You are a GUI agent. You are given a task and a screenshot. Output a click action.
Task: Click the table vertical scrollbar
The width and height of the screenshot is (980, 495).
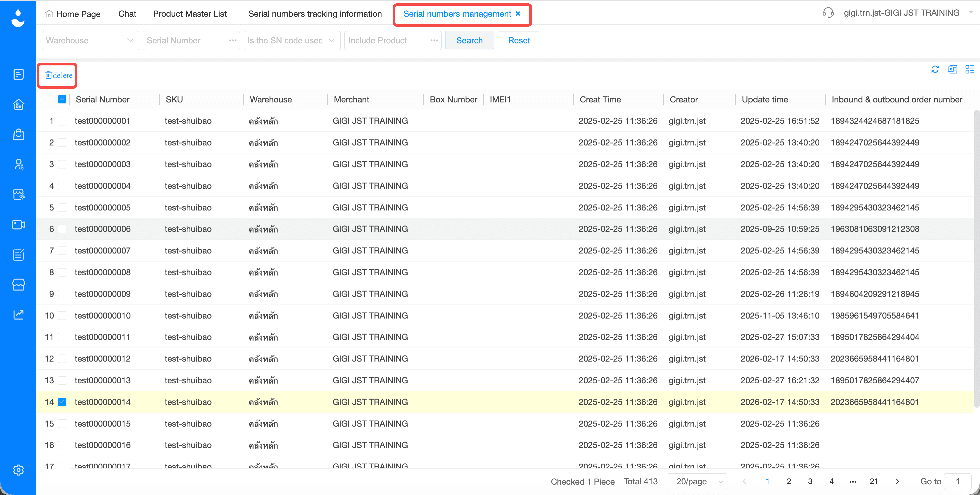click(977, 259)
